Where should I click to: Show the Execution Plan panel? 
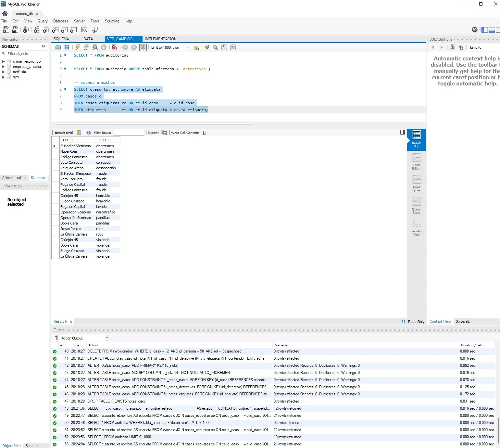417,228
